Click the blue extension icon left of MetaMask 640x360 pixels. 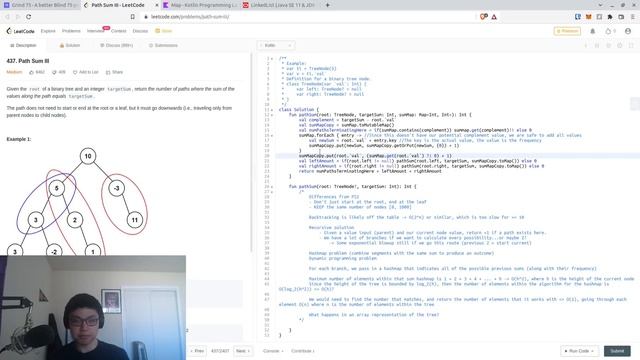(x=578, y=17)
